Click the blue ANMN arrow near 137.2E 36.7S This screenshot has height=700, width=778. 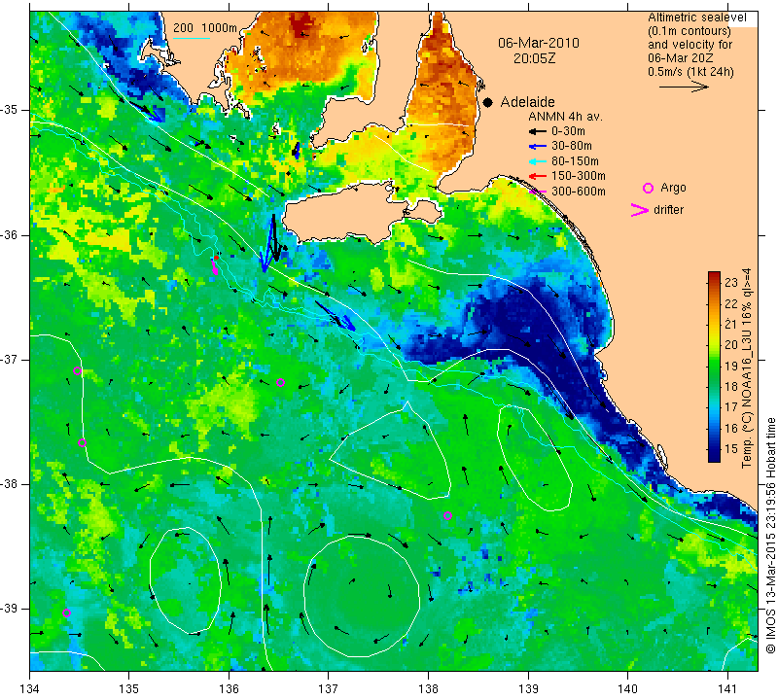(x=336, y=316)
